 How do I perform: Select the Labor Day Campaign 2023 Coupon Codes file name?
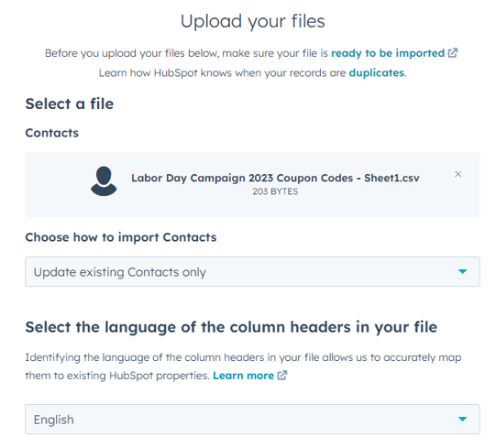(x=275, y=178)
